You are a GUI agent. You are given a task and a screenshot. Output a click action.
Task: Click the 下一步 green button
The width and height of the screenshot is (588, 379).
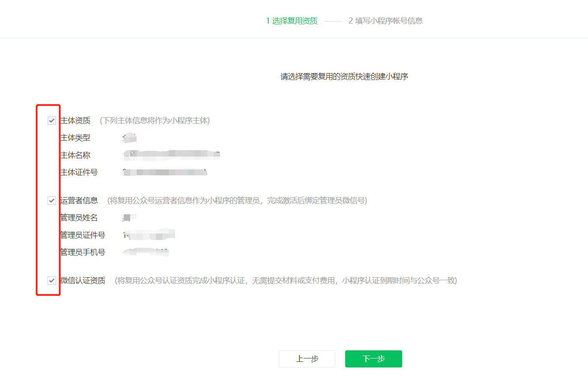point(373,359)
